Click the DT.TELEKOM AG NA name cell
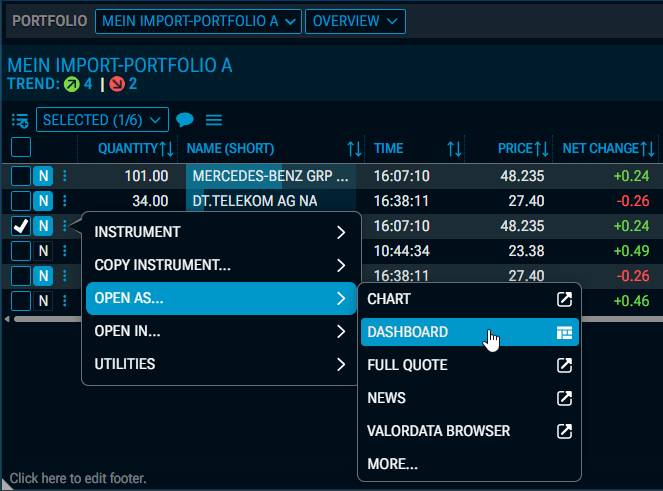Image resolution: width=663 pixels, height=491 pixels. 271,201
